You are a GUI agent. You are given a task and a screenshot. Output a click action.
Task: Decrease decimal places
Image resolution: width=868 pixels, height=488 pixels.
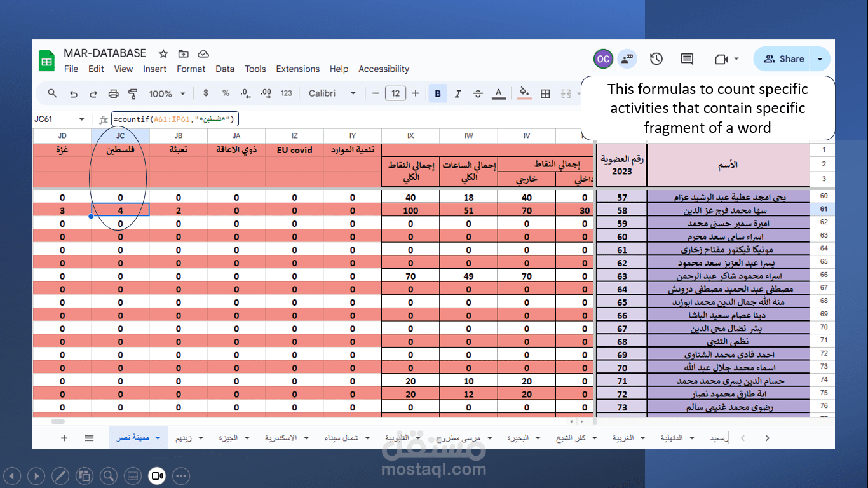click(245, 93)
